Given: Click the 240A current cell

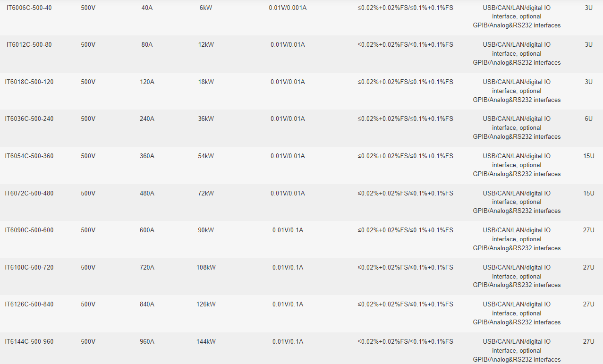Looking at the screenshot, I should click(147, 119).
